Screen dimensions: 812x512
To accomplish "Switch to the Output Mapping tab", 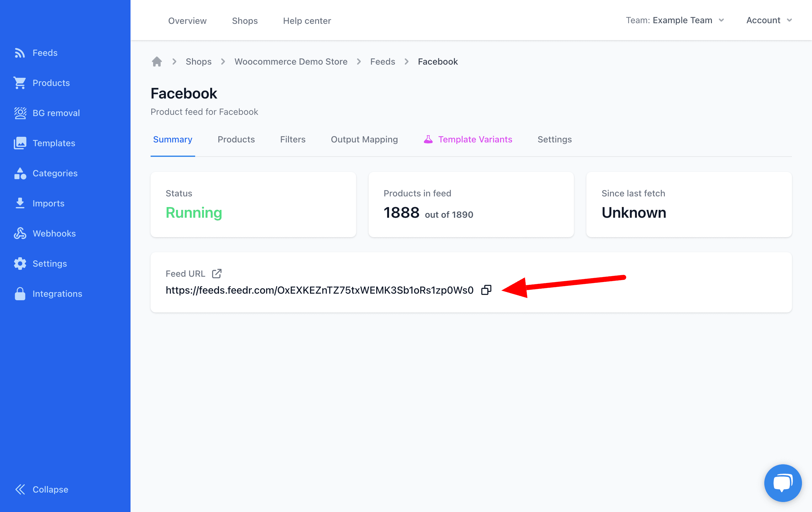I will coord(364,139).
